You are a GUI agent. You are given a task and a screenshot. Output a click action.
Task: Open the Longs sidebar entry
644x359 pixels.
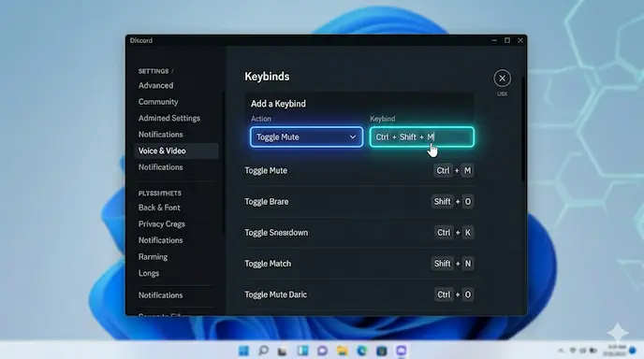coord(148,273)
